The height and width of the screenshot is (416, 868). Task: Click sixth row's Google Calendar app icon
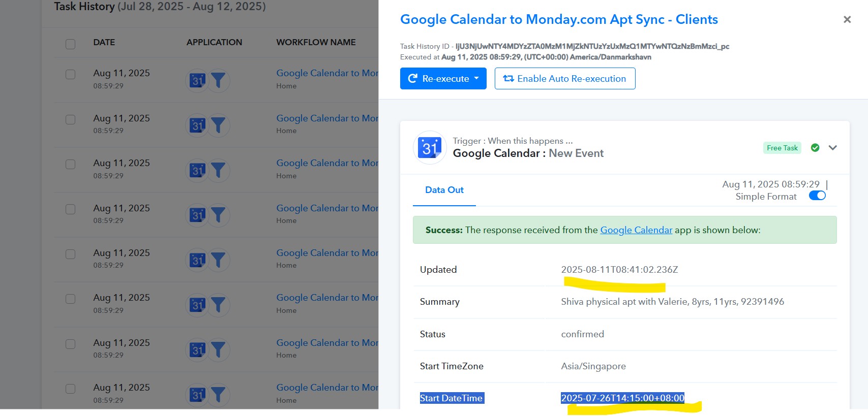(197, 305)
